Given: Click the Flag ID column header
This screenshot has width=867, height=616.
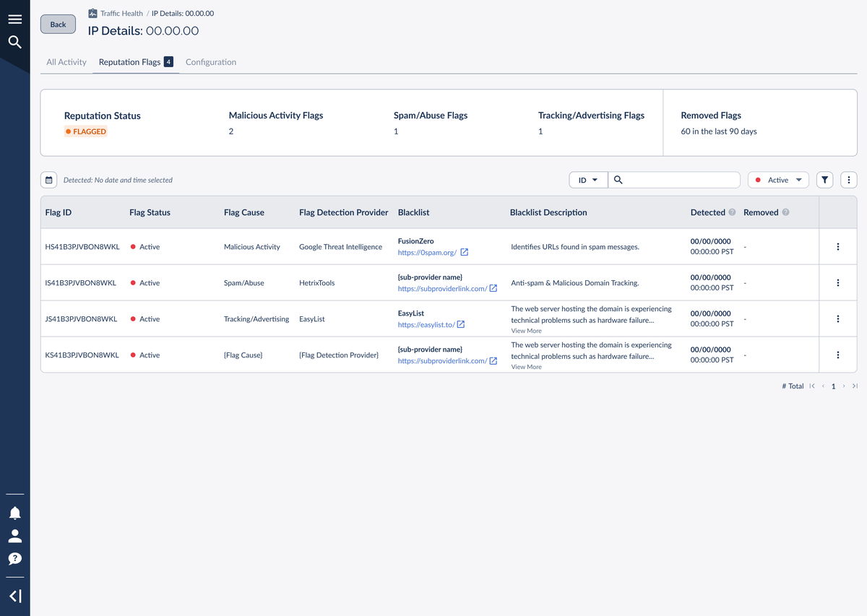Looking at the screenshot, I should [x=58, y=212].
